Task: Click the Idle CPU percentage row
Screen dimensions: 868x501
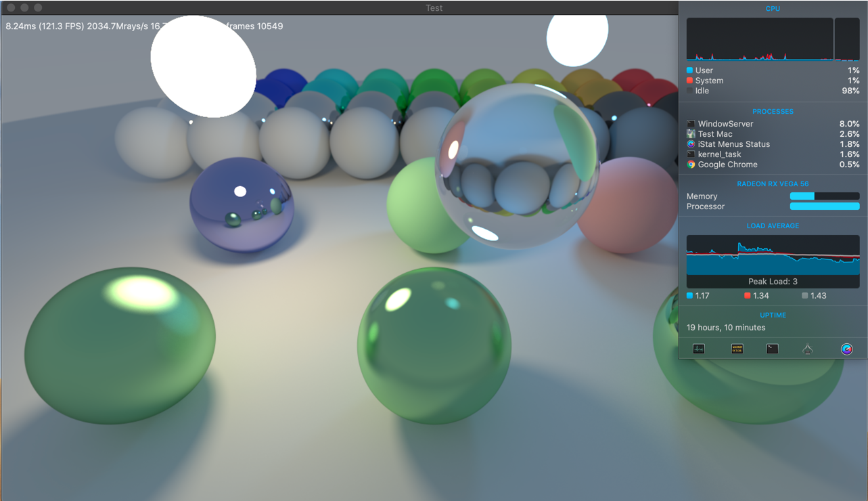Action: [773, 91]
